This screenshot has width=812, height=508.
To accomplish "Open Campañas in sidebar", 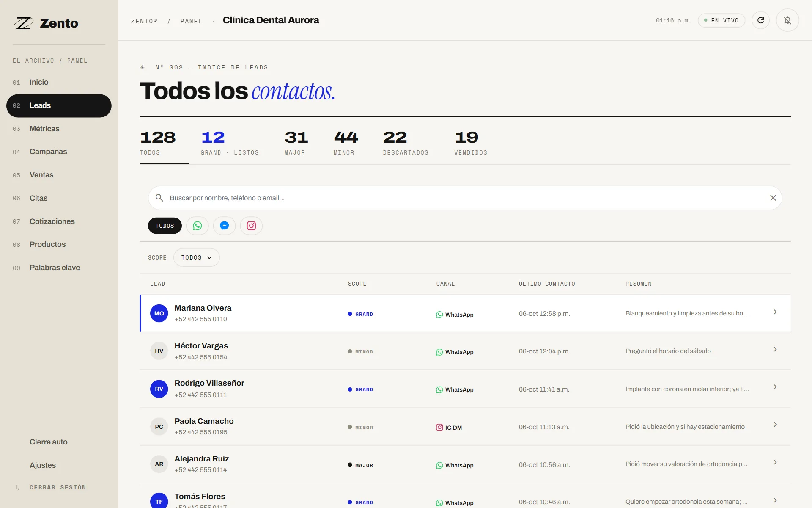I will coord(59,152).
